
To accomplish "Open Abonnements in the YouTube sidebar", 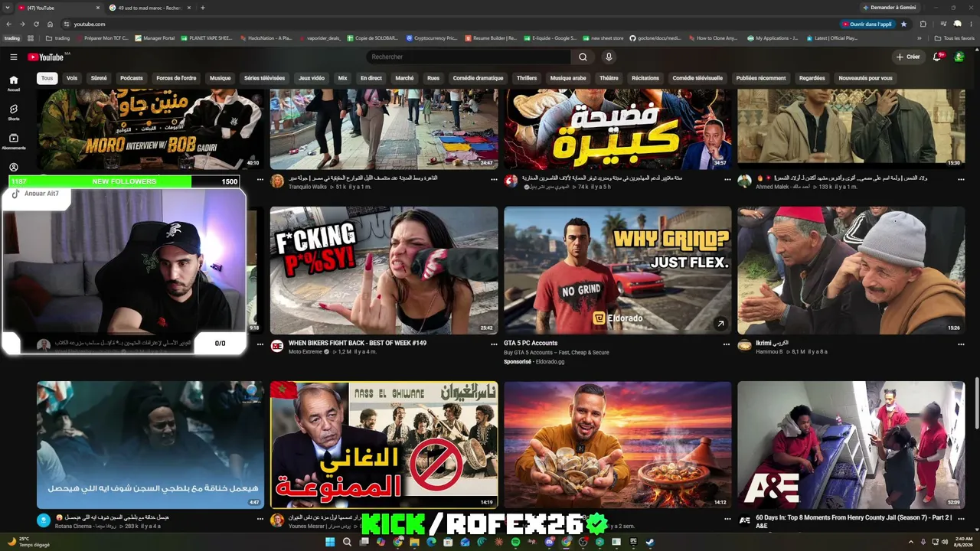I will [x=14, y=142].
